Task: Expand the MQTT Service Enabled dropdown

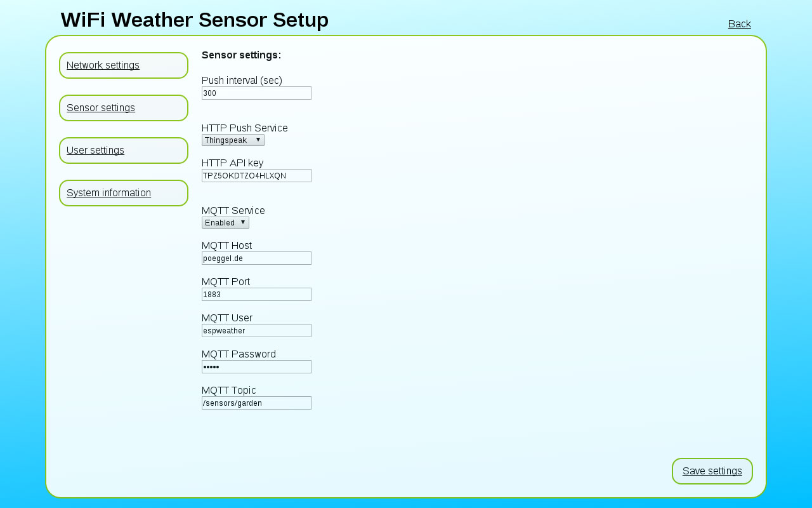Action: (x=225, y=223)
